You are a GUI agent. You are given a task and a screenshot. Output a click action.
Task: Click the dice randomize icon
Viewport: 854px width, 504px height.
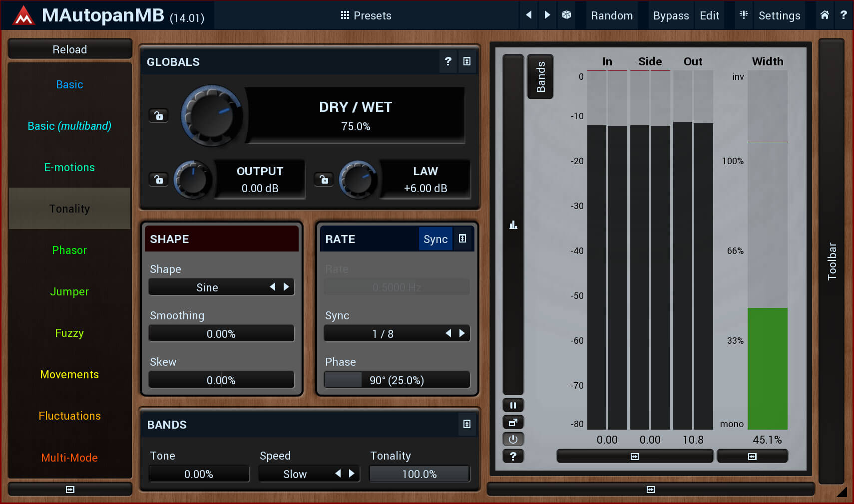566,15
